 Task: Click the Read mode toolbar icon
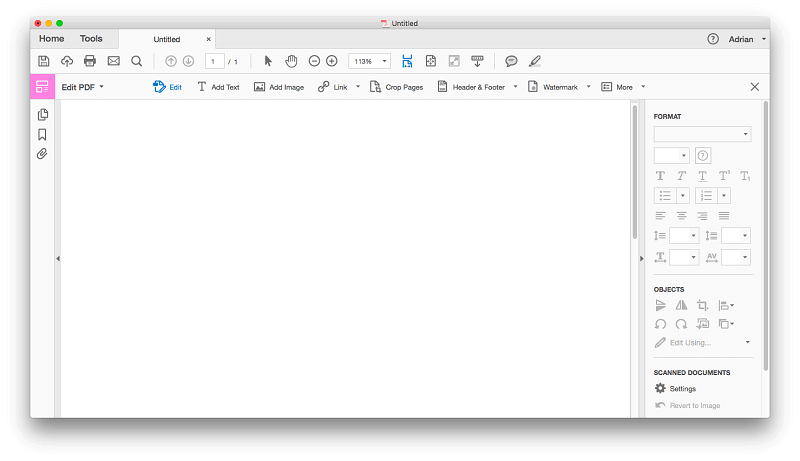pos(477,61)
